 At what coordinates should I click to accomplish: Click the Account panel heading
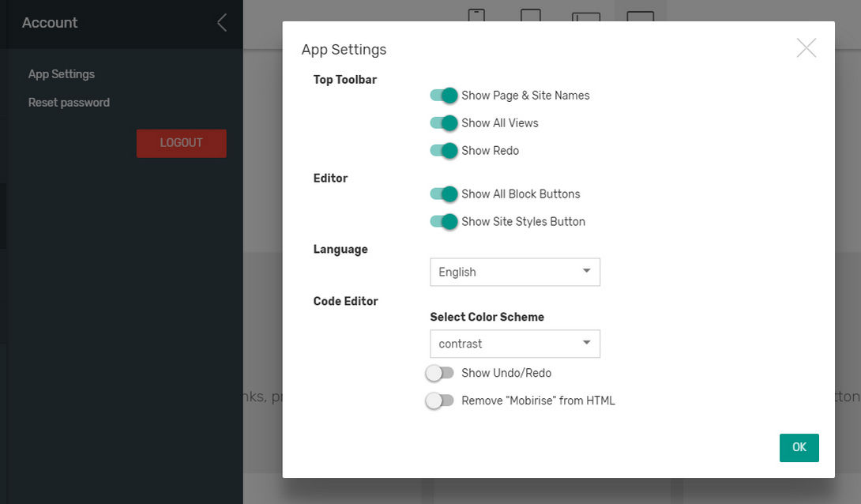50,23
